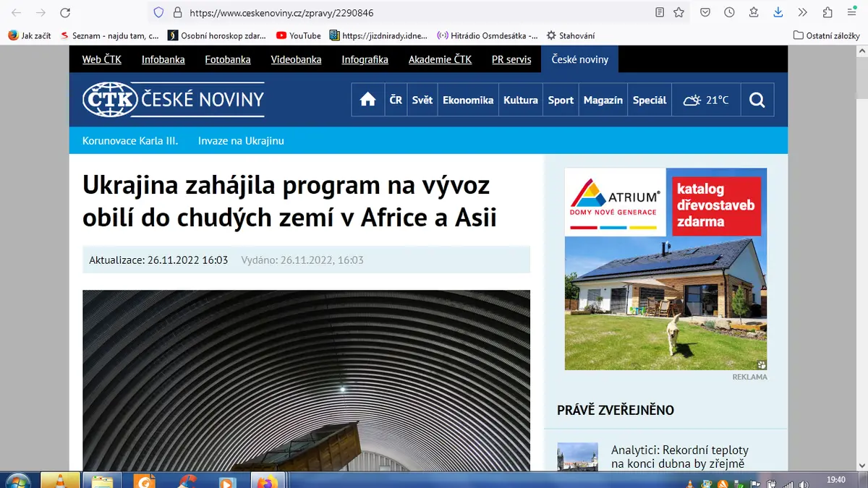The height and width of the screenshot is (488, 868).
Task: Open the YouTube bookmark
Action: [299, 35]
